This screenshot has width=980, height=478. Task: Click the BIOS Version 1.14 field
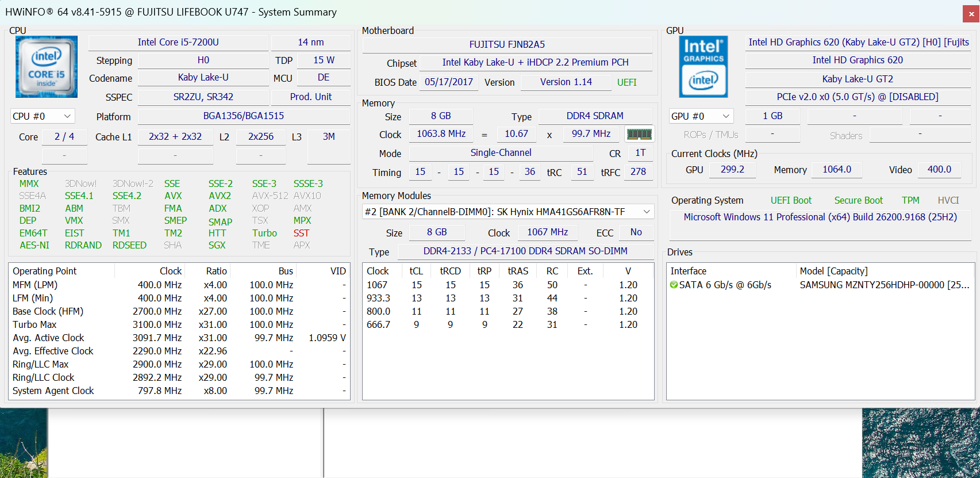[x=566, y=82]
